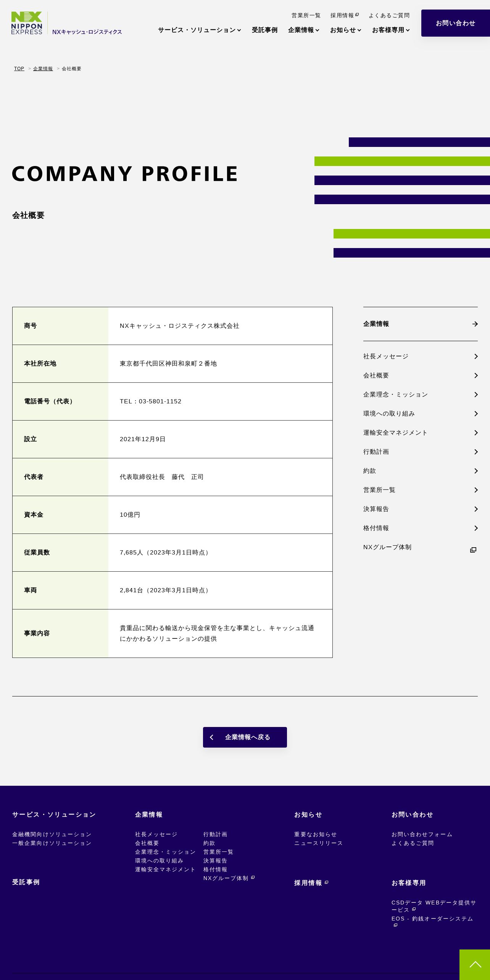Open 一般企業向けソリューション footer link
This screenshot has height=980, width=490.
52,843
